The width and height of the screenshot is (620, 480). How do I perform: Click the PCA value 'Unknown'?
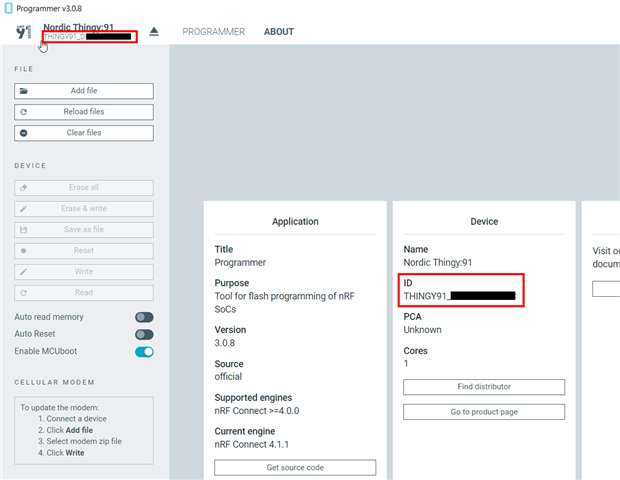[422, 330]
